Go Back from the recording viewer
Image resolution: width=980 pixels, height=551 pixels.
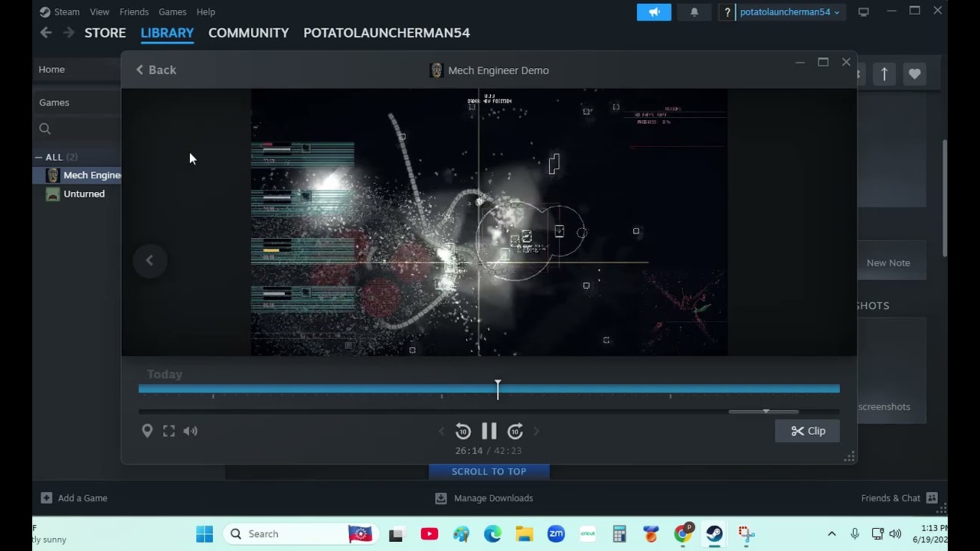[156, 70]
